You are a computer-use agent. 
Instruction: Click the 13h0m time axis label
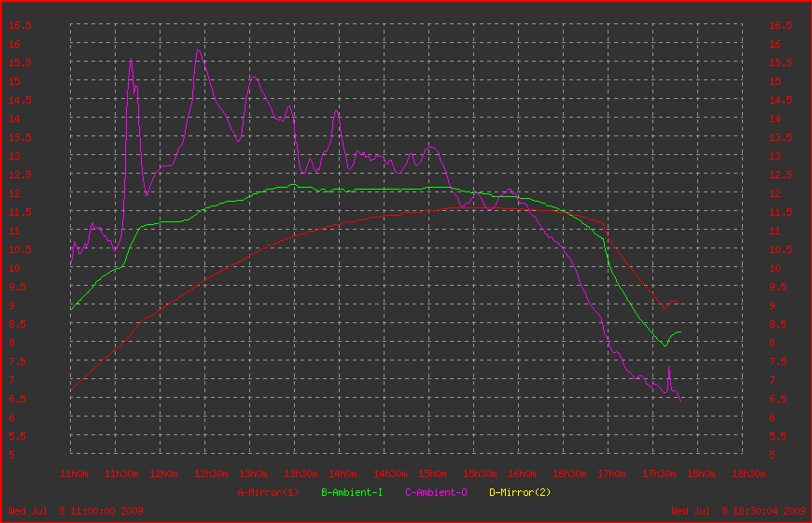pos(253,474)
